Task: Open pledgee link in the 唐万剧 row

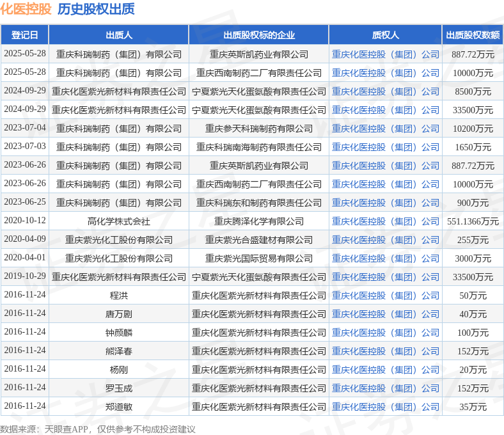Action: tap(385, 314)
